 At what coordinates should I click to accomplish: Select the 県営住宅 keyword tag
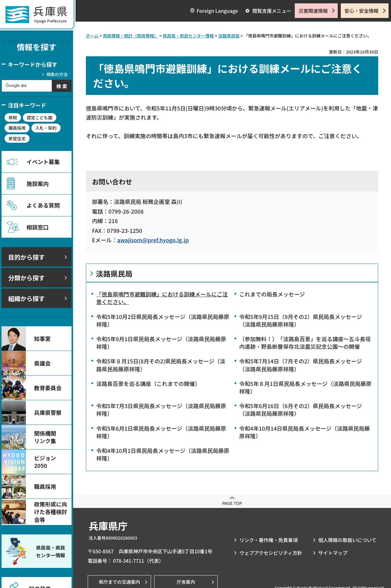[x=17, y=138]
